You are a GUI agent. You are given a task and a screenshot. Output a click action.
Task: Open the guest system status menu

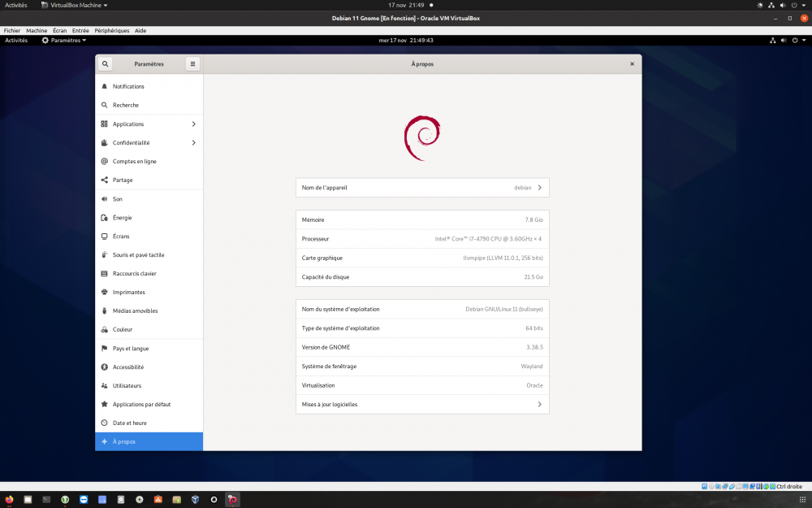pyautogui.click(x=788, y=40)
